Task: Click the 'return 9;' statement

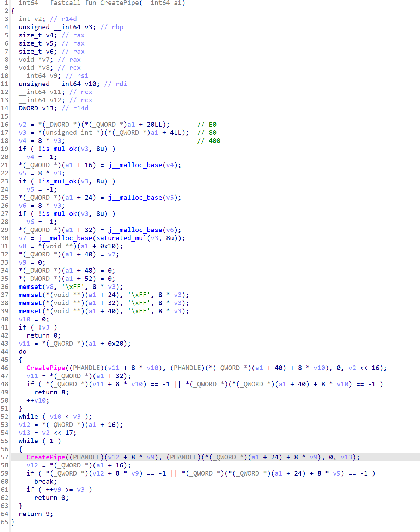Action: 36,514
